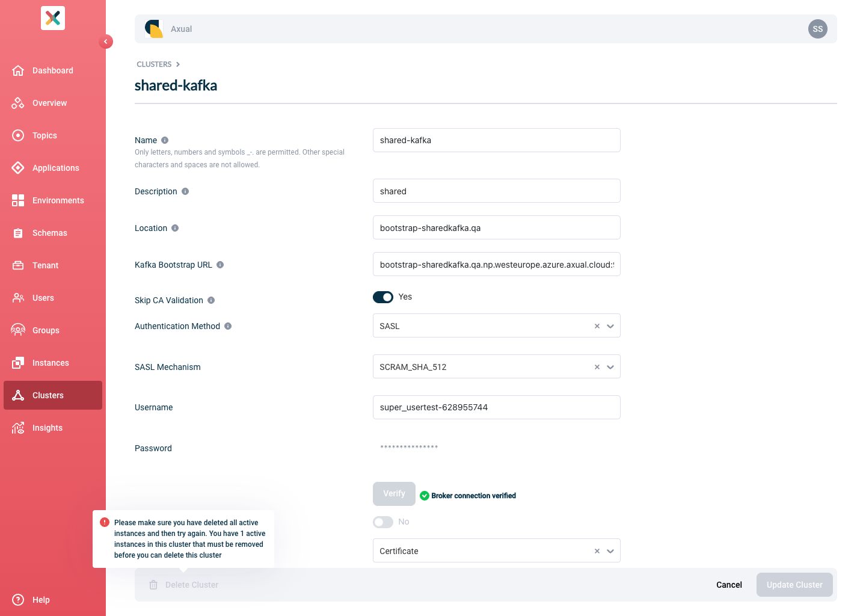Click the Axual X logo in sidebar
The width and height of the screenshot is (866, 616).
point(53,18)
